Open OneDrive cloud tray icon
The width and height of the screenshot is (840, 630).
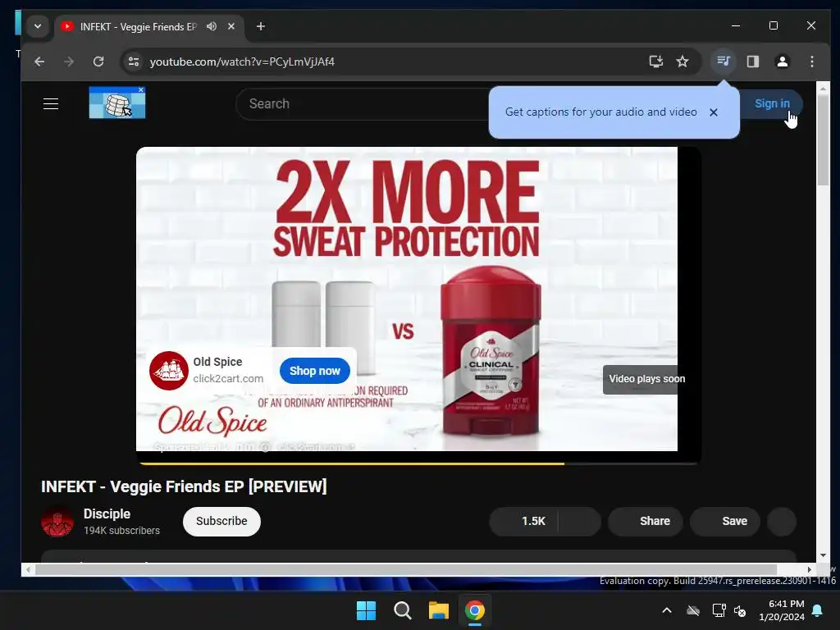tap(693, 610)
